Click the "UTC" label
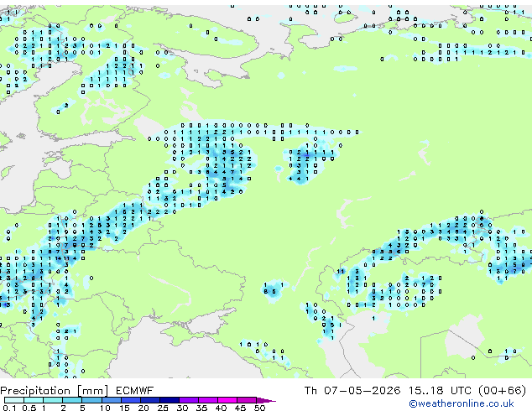 [461, 391]
